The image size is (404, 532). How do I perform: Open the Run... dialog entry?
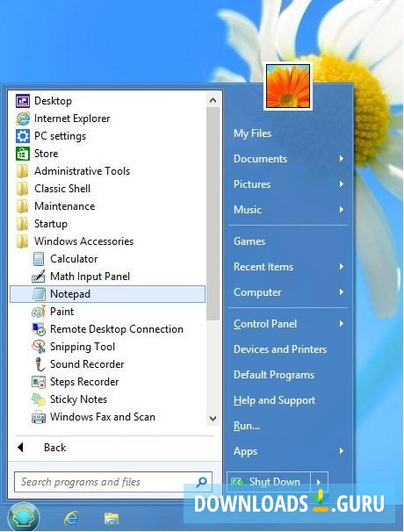(x=247, y=426)
